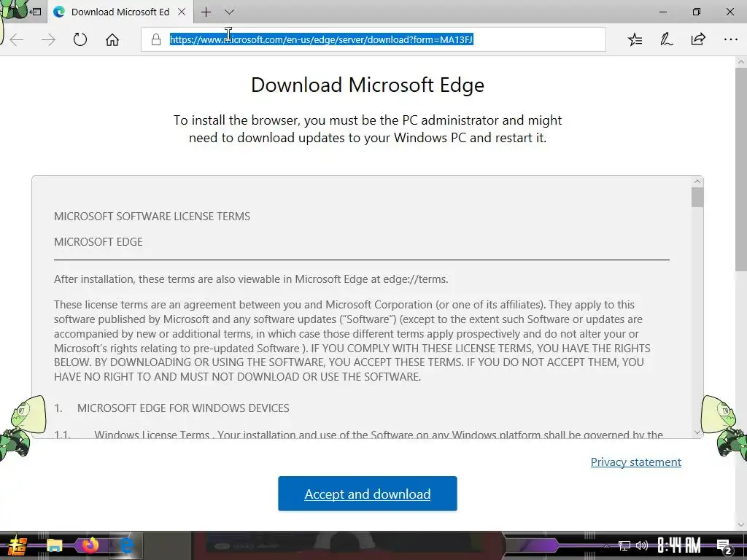Open the home page

pos(112,39)
